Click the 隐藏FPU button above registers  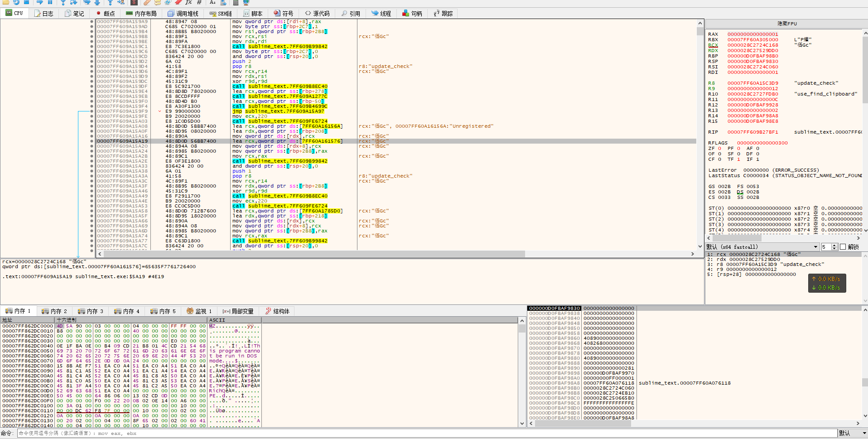[787, 24]
